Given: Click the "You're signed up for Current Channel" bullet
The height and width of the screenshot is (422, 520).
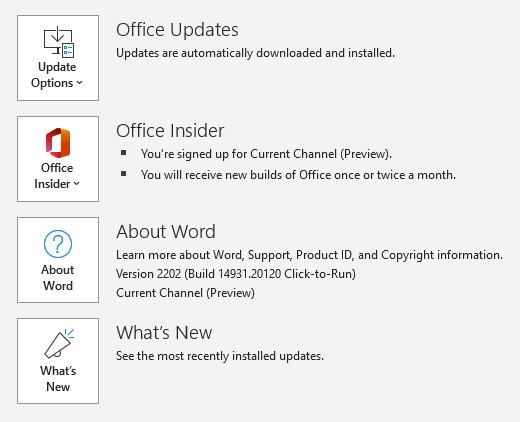Looking at the screenshot, I should (x=266, y=154).
